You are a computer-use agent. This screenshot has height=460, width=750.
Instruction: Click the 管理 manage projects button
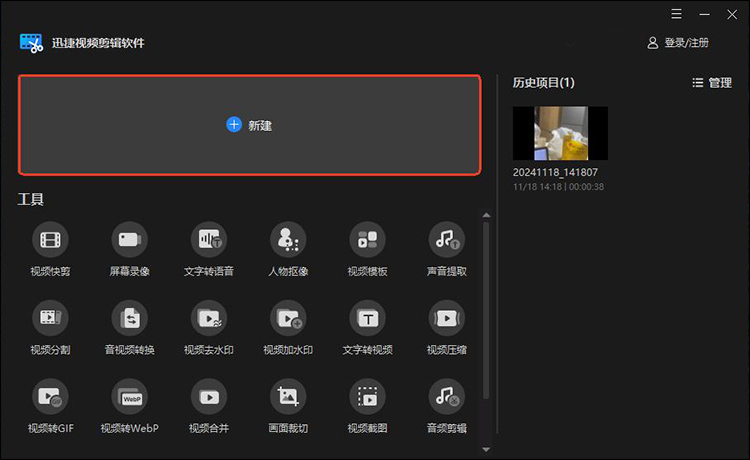(712, 83)
